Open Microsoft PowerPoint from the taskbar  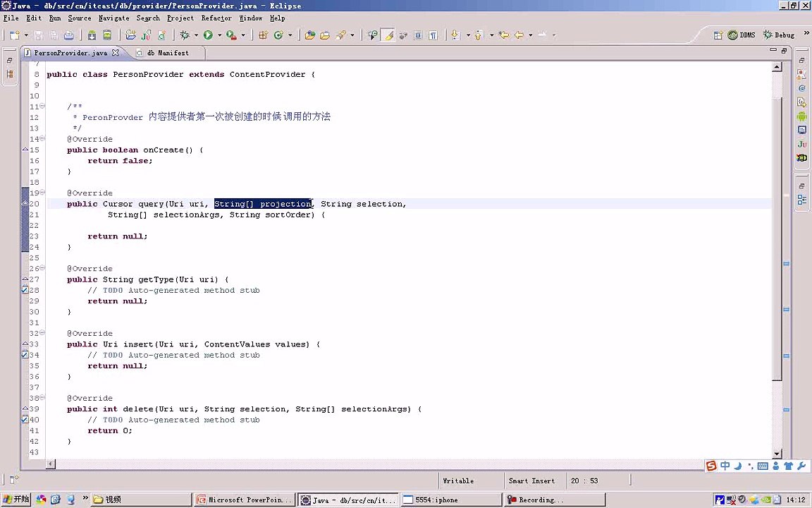(x=245, y=500)
